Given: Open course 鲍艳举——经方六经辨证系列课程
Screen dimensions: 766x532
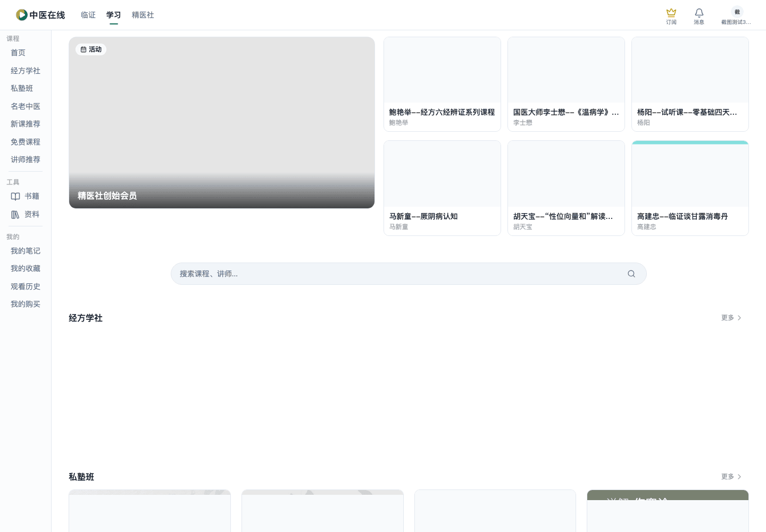Looking at the screenshot, I should [x=442, y=84].
